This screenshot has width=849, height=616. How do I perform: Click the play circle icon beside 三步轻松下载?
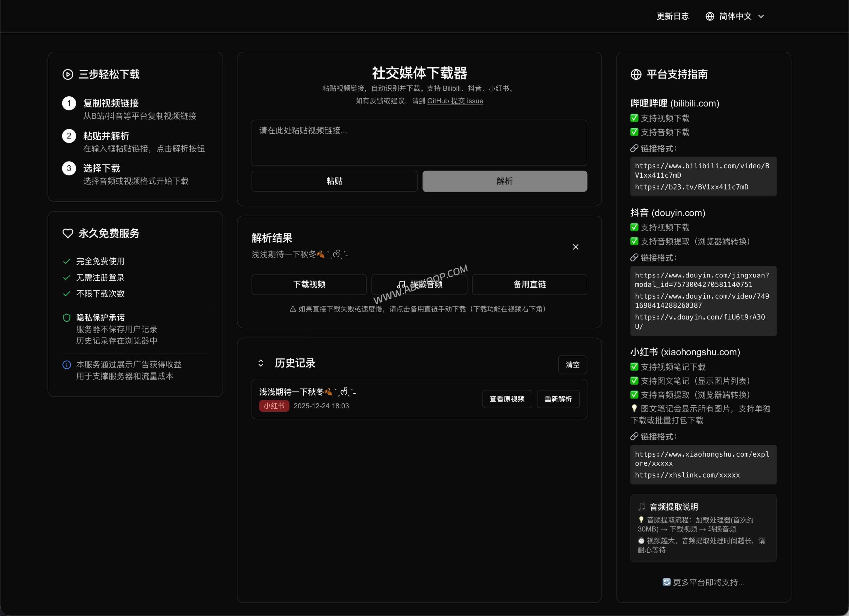pyautogui.click(x=67, y=74)
